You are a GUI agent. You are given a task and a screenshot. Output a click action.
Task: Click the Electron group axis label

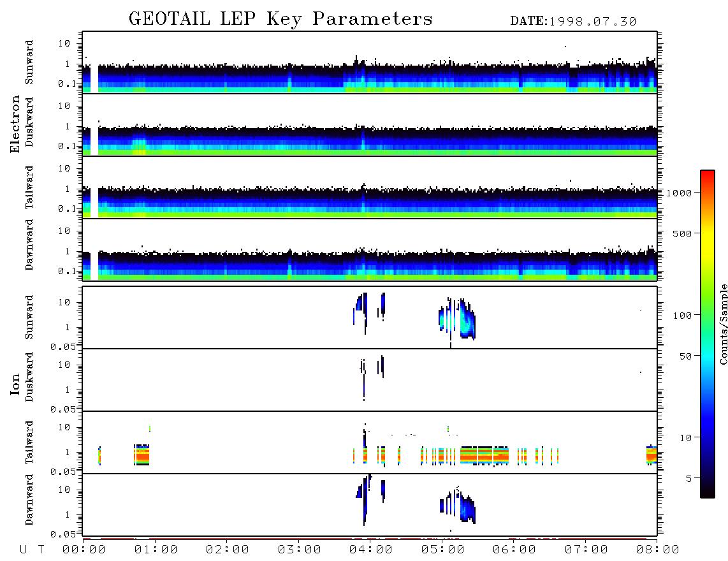pos(15,124)
